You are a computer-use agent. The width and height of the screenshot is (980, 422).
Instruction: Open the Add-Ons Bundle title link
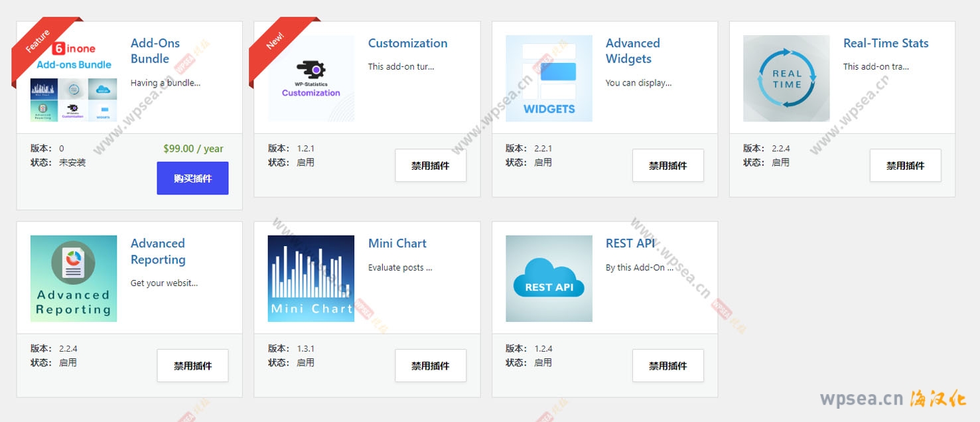155,51
